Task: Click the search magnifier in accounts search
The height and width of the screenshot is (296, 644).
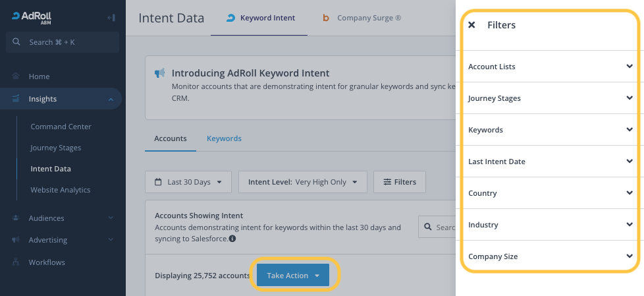Action: (429, 227)
